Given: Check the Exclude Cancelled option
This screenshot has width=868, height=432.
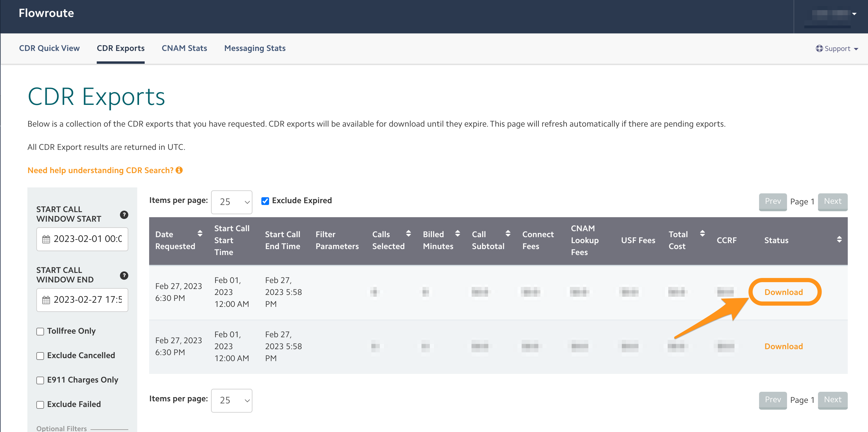Looking at the screenshot, I should pos(40,356).
